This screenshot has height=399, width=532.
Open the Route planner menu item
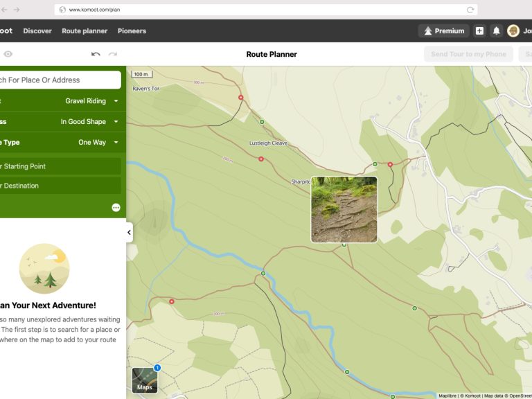pos(85,31)
